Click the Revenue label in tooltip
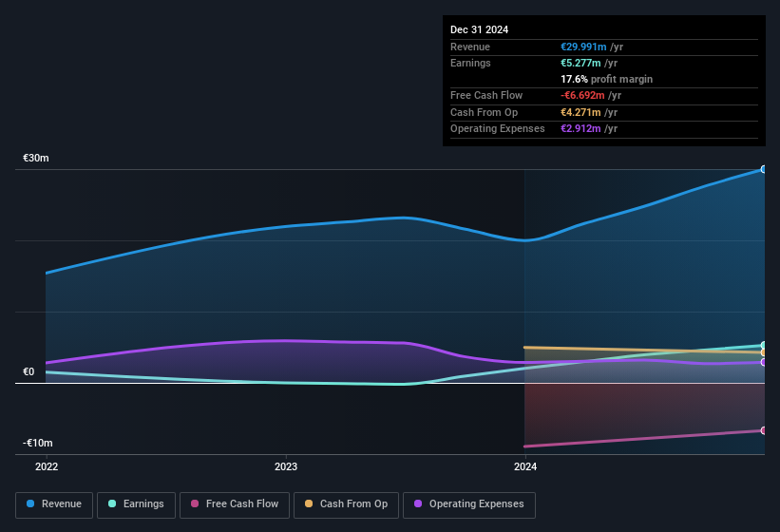 [x=470, y=47]
